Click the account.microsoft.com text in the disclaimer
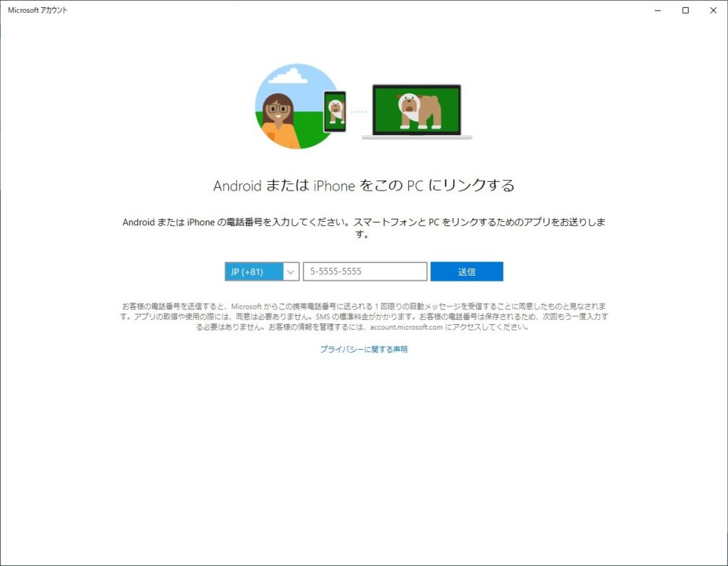728x566 pixels. [x=406, y=328]
